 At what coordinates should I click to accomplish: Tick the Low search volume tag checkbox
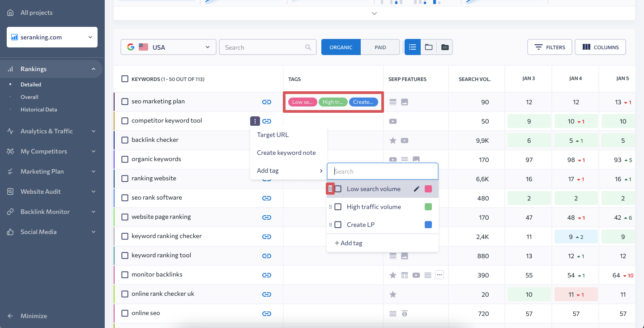point(338,189)
